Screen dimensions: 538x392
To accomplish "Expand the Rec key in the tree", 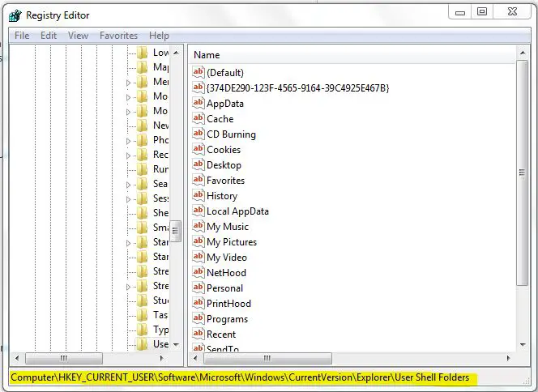I will pos(128,156).
